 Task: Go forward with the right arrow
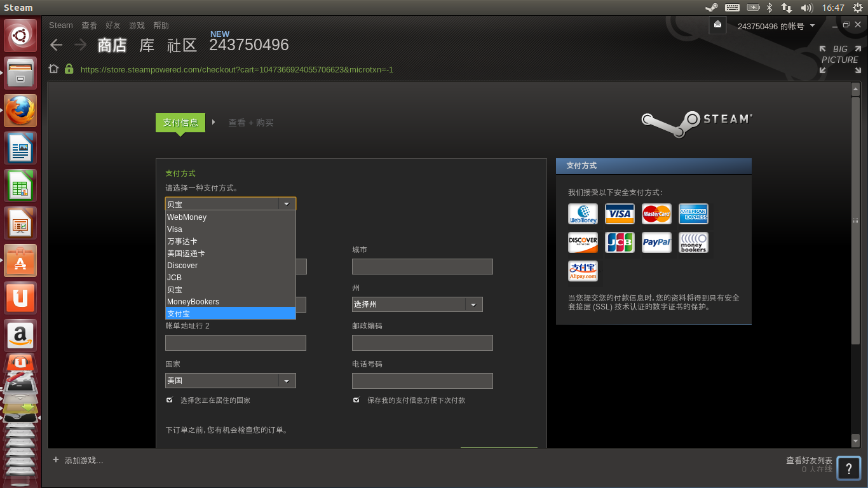pyautogui.click(x=80, y=44)
